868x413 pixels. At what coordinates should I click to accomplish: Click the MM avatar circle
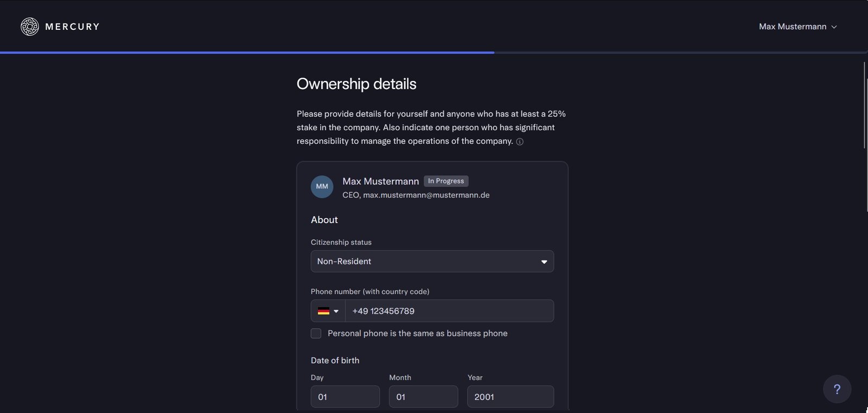tap(322, 187)
